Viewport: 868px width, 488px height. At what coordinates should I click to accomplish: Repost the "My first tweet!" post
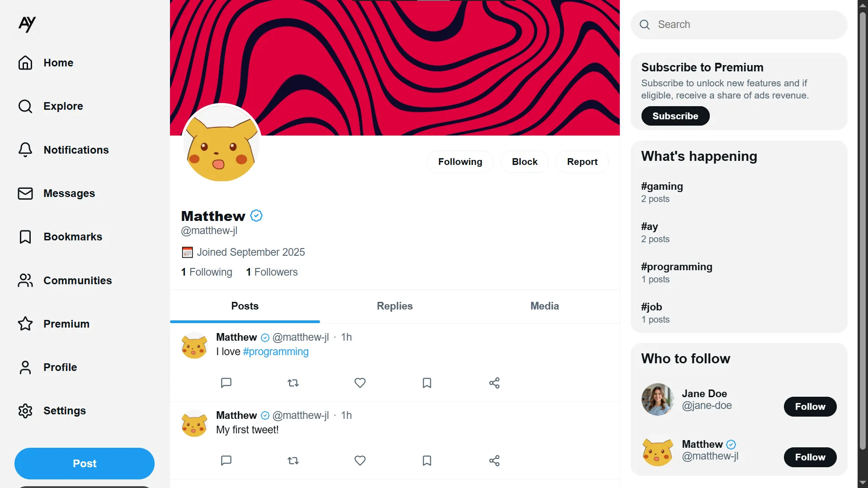[x=293, y=461]
